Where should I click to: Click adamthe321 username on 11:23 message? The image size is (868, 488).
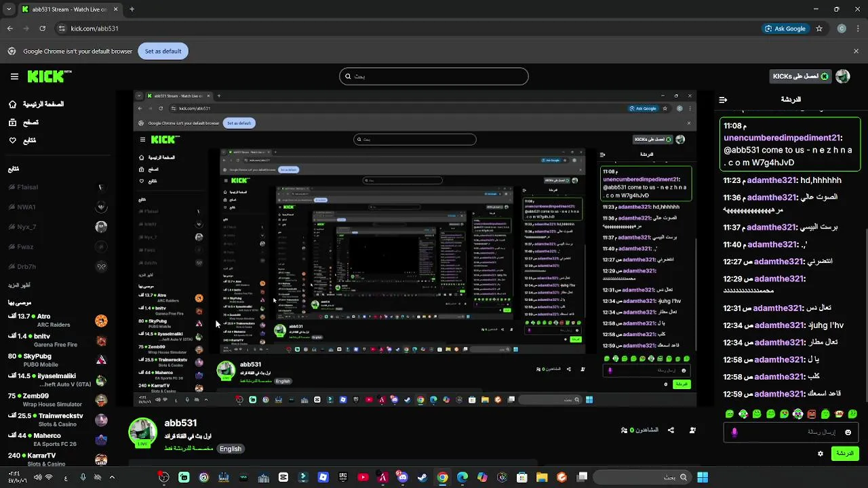click(x=771, y=180)
